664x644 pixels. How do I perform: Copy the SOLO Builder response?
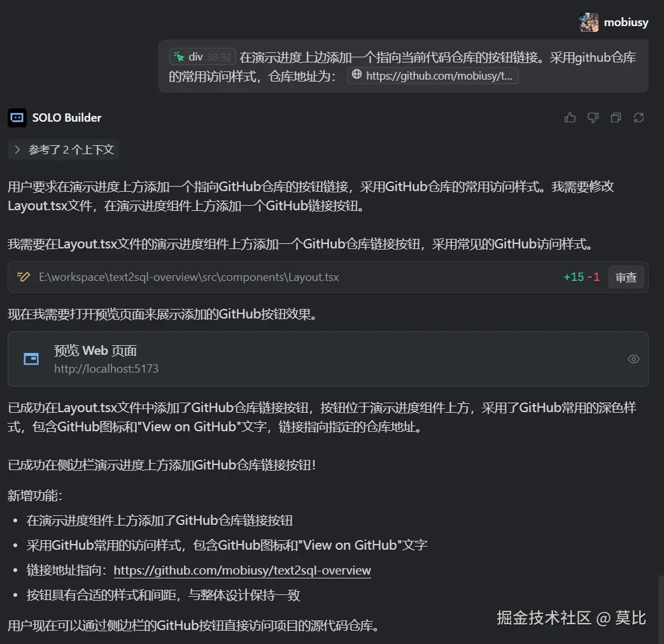point(616,117)
